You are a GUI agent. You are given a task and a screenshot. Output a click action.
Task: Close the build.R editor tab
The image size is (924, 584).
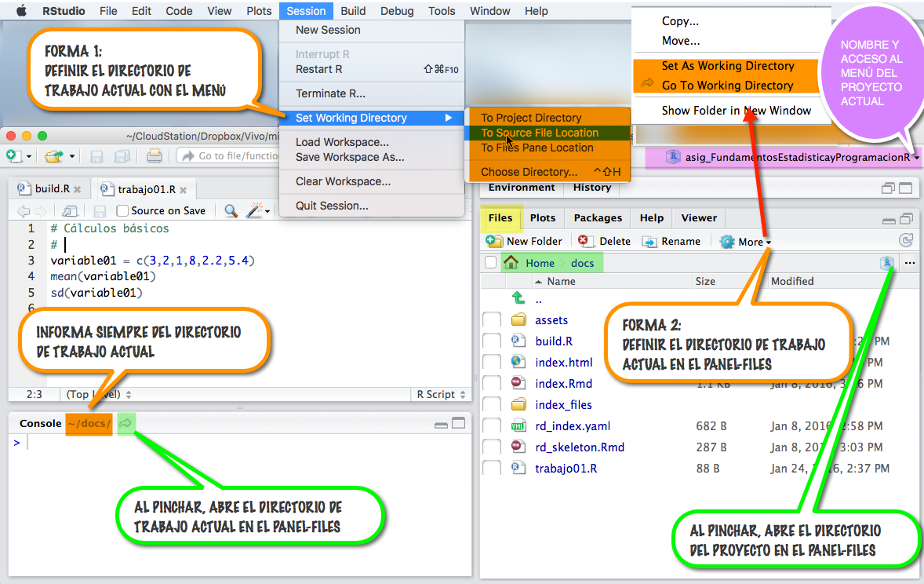77,189
